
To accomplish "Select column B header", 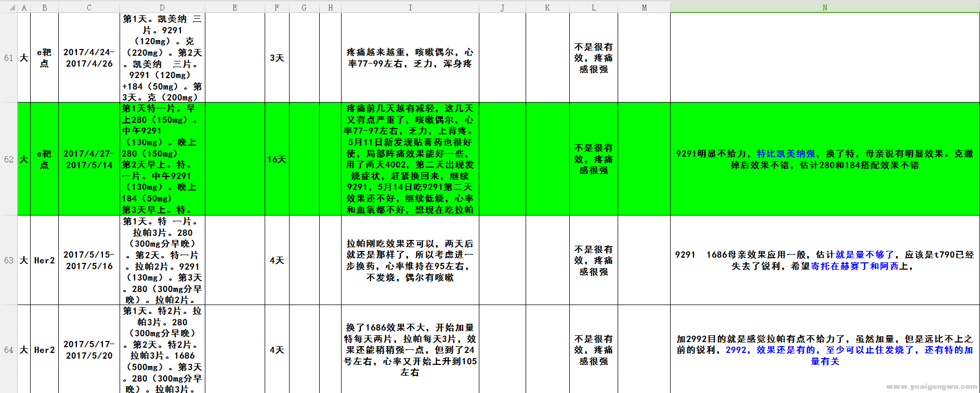I will [45, 8].
